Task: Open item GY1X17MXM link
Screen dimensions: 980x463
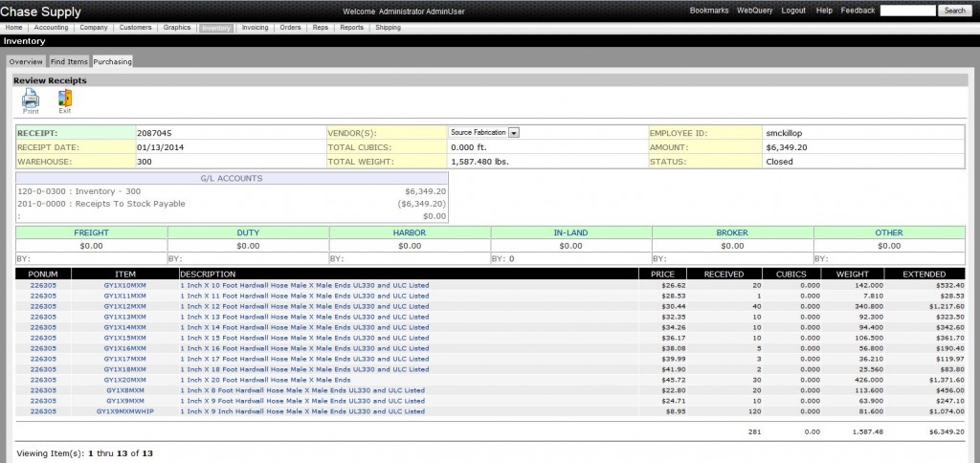Action: pyautogui.click(x=125, y=359)
